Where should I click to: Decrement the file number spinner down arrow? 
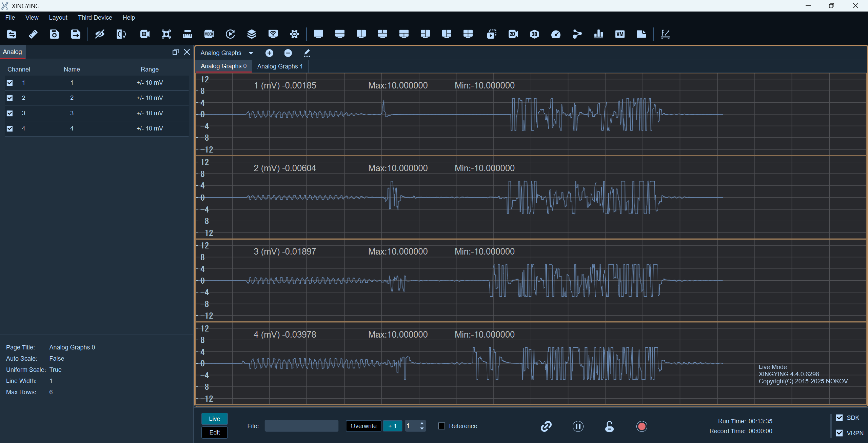click(422, 429)
